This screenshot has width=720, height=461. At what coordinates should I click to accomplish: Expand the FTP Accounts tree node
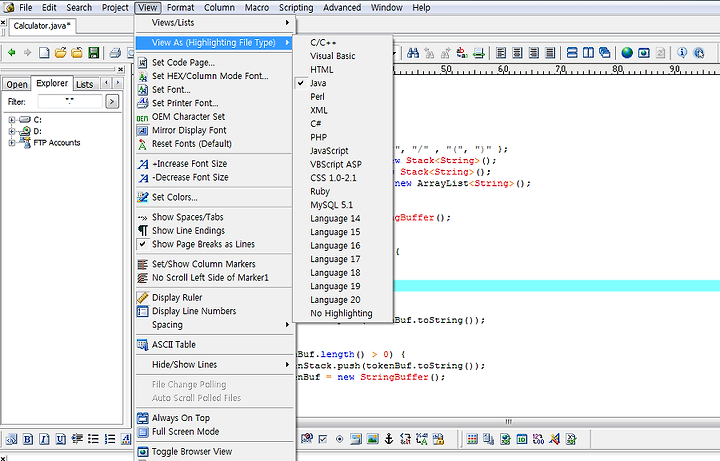tap(12, 143)
